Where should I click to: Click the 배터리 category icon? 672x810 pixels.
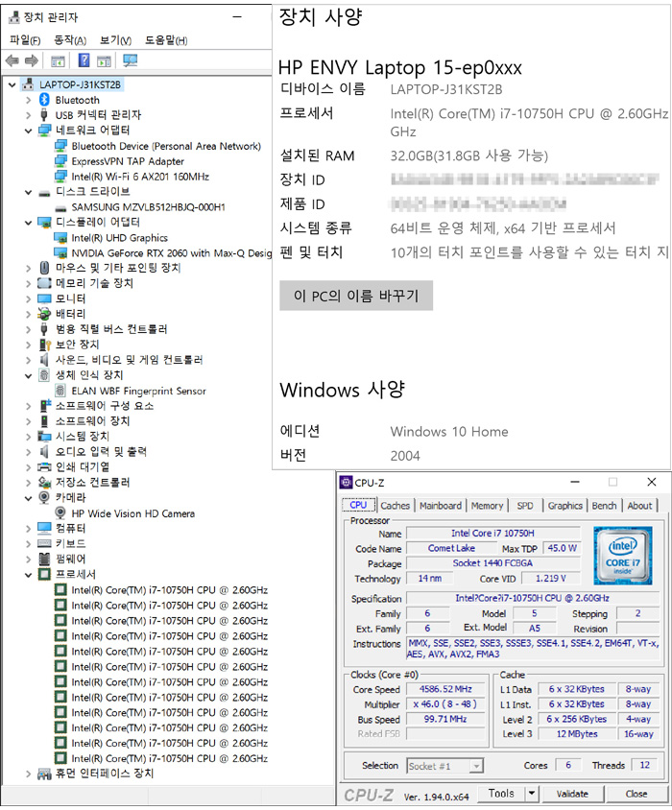pos(44,314)
